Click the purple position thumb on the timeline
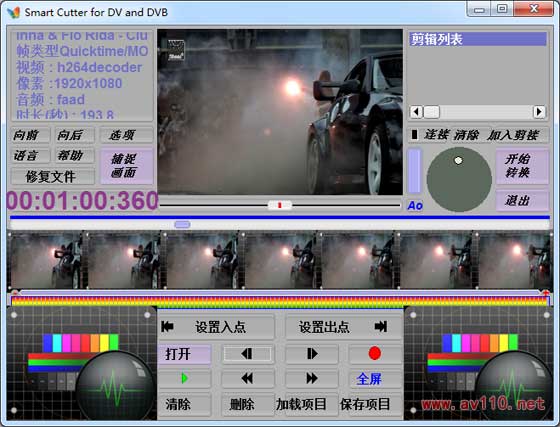The height and width of the screenshot is (427, 560). click(182, 224)
